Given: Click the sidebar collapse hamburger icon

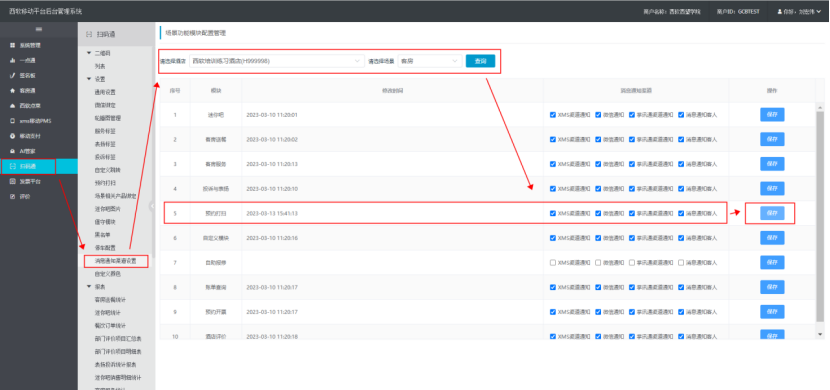Looking at the screenshot, I should pos(39,29).
